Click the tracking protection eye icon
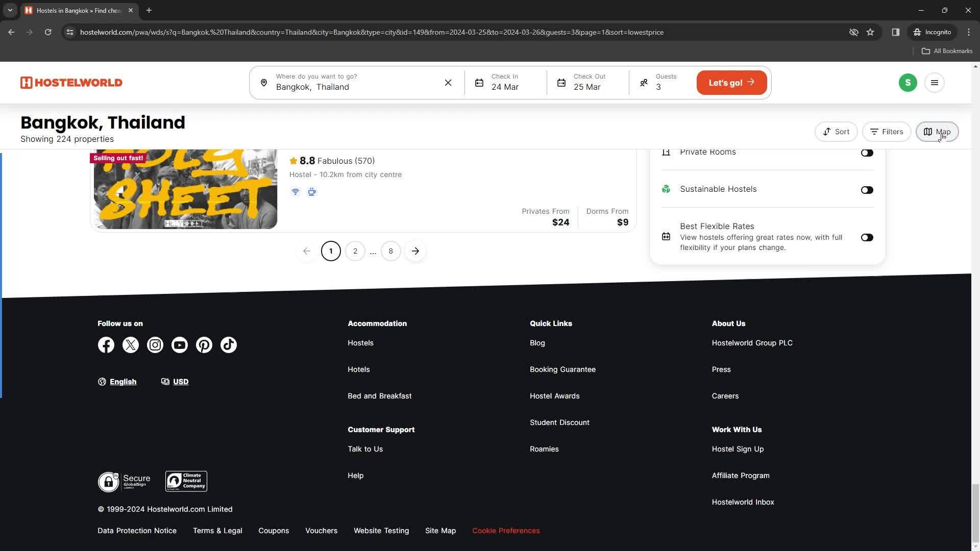 coord(854,32)
